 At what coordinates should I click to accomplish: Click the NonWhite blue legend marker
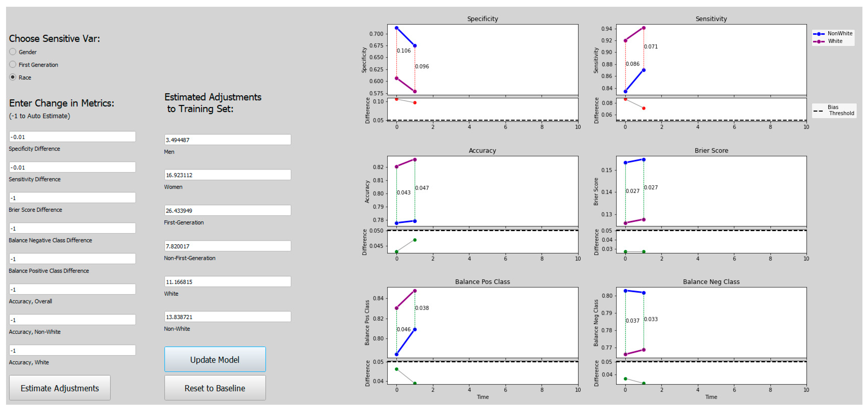819,34
